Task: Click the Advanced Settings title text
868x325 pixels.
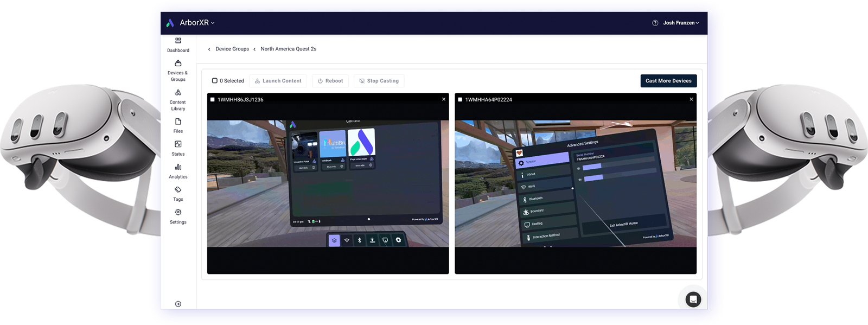Action: point(583,144)
